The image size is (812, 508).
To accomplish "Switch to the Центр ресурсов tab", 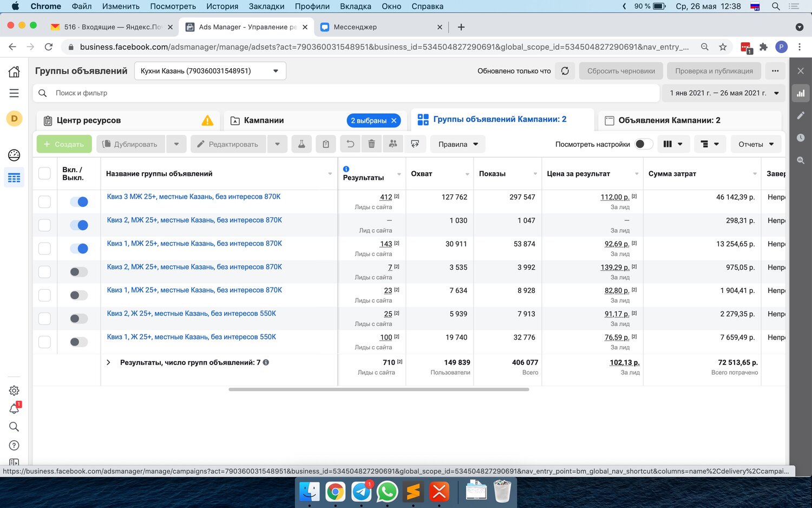I will [128, 120].
